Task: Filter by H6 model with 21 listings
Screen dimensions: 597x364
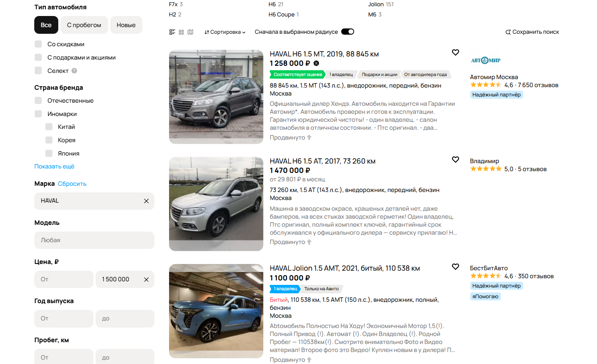Action: (272, 4)
